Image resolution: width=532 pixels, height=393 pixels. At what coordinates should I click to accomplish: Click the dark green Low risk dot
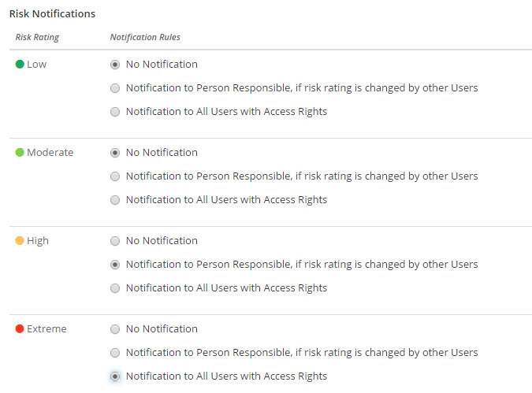coord(20,64)
